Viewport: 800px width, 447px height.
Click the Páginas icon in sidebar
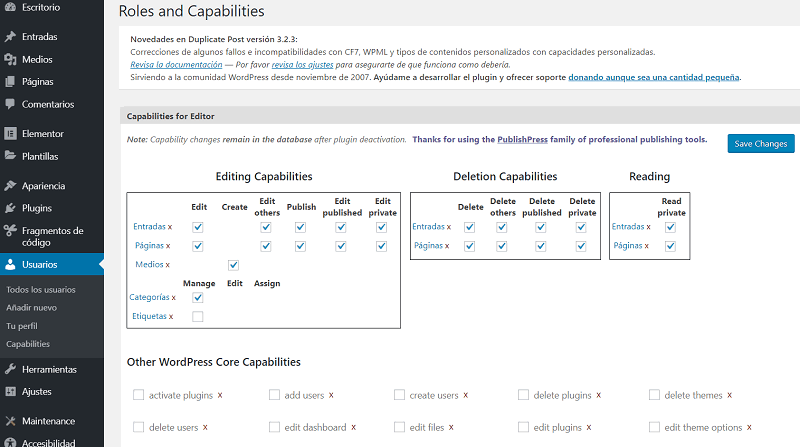coord(10,82)
